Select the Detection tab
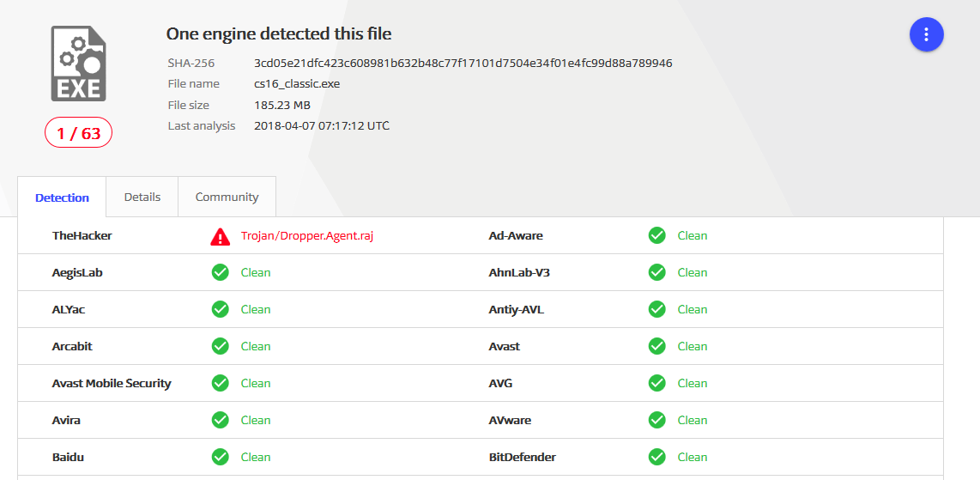 tap(62, 197)
